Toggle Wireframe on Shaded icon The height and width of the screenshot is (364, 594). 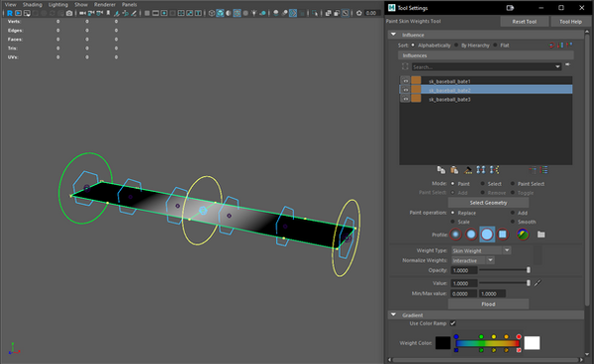[237, 13]
